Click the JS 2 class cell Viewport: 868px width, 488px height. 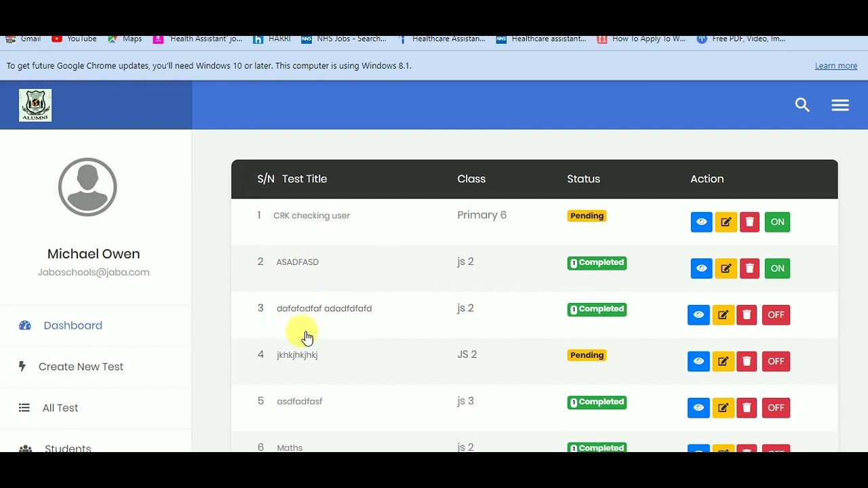(x=467, y=354)
